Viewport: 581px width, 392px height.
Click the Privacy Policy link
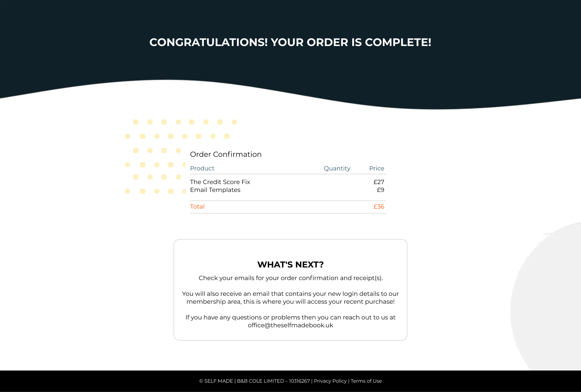pyautogui.click(x=330, y=380)
